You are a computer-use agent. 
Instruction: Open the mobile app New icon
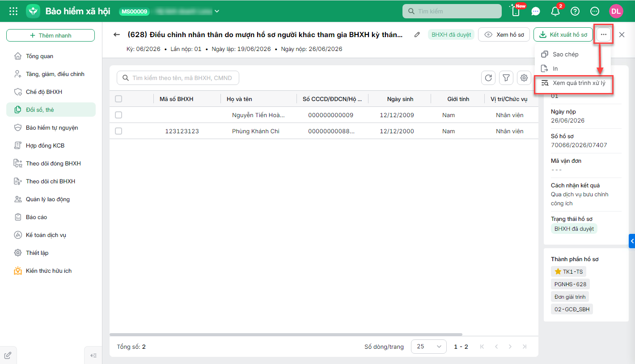tap(516, 11)
